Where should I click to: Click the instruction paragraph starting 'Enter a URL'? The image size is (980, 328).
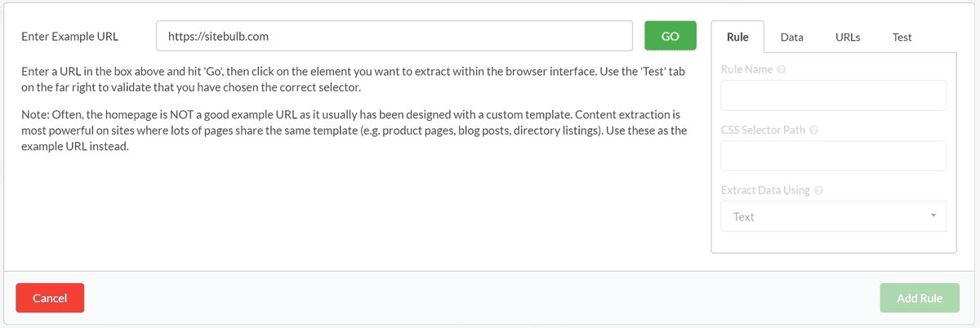click(353, 79)
